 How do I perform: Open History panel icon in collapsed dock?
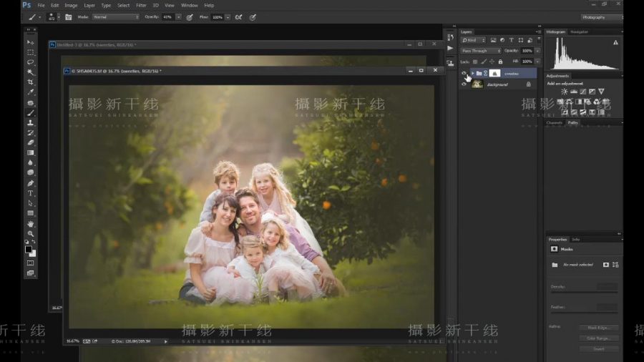(x=451, y=37)
